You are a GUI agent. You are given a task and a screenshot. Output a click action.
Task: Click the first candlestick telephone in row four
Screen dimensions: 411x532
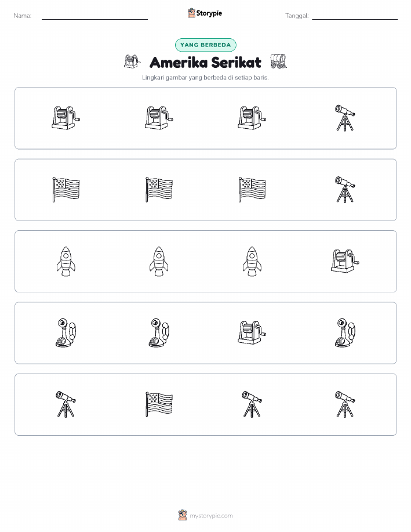[66, 333]
